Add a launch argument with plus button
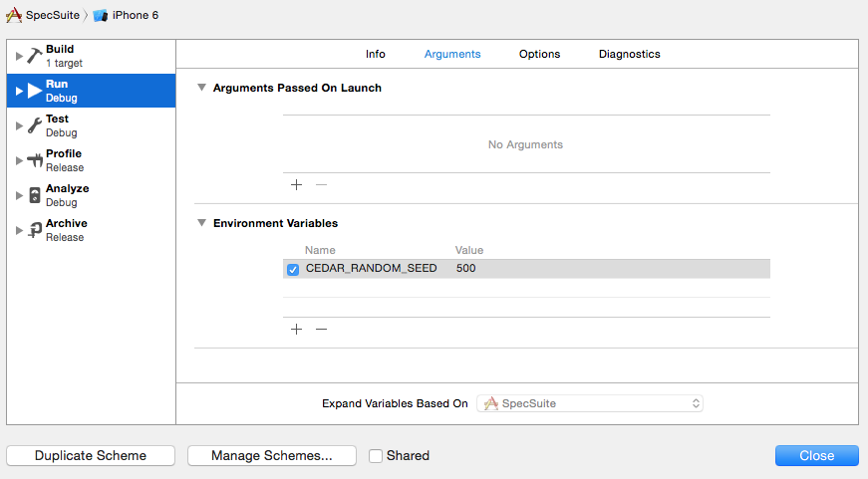This screenshot has height=479, width=868. coord(296,184)
